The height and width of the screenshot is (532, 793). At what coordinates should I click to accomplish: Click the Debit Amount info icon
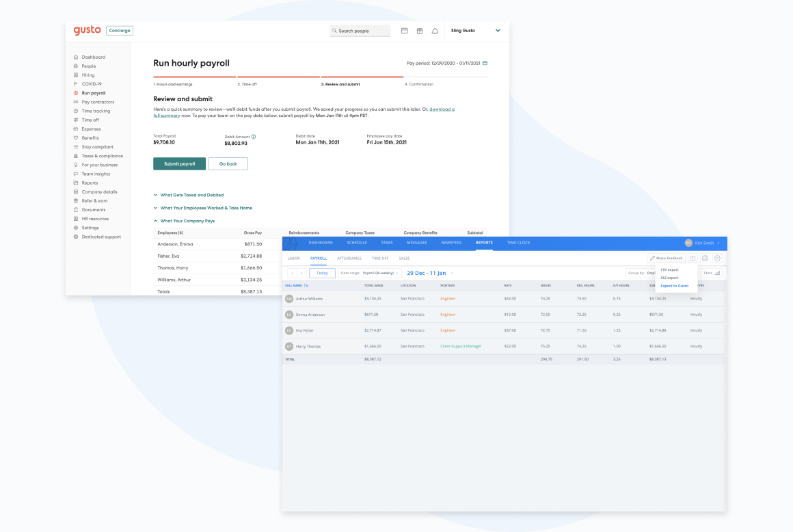pos(254,137)
